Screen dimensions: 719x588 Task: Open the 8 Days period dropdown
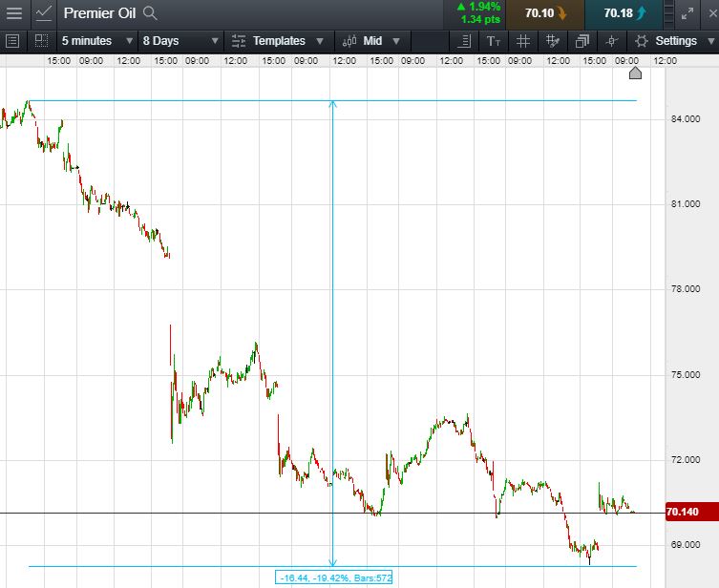point(180,41)
